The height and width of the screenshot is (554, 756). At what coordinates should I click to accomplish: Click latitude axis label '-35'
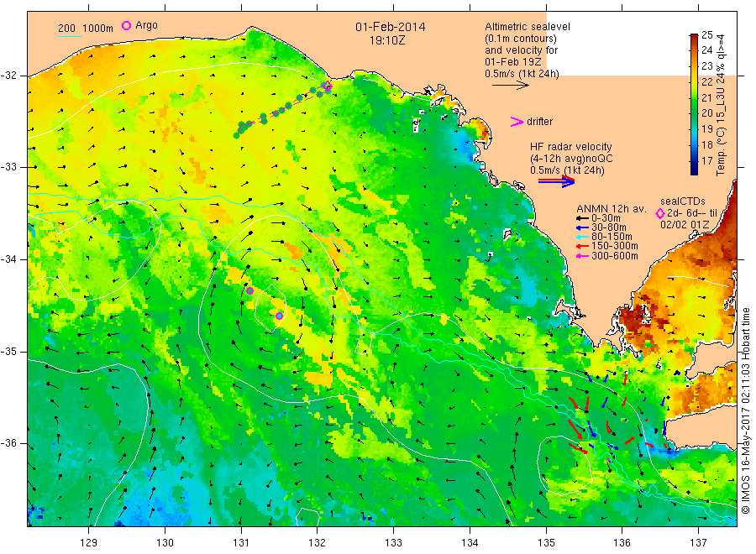(x=8, y=352)
